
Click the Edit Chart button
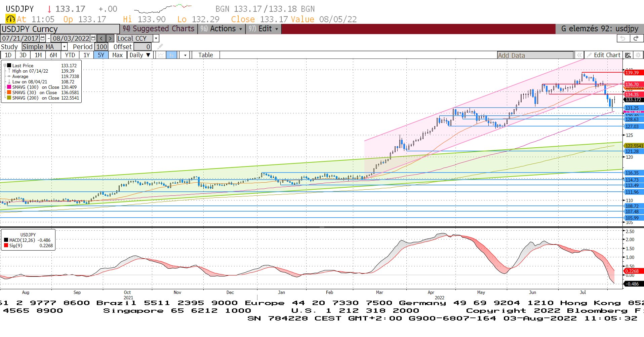tap(604, 55)
